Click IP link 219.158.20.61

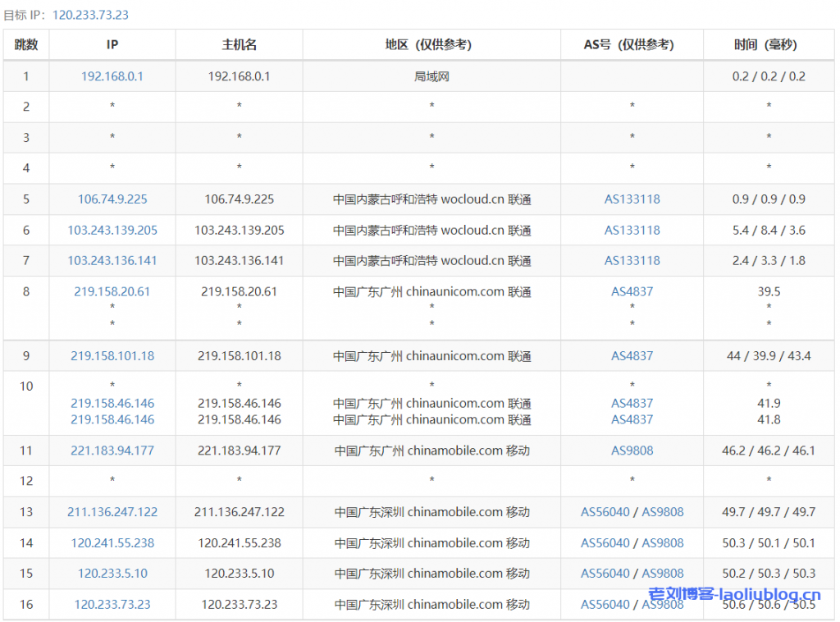pos(112,291)
